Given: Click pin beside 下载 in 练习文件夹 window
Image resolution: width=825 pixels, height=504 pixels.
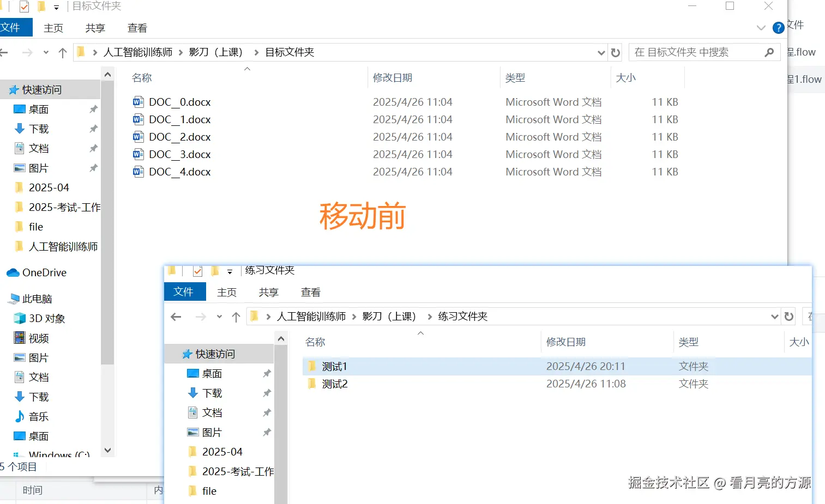Looking at the screenshot, I should [x=267, y=393].
